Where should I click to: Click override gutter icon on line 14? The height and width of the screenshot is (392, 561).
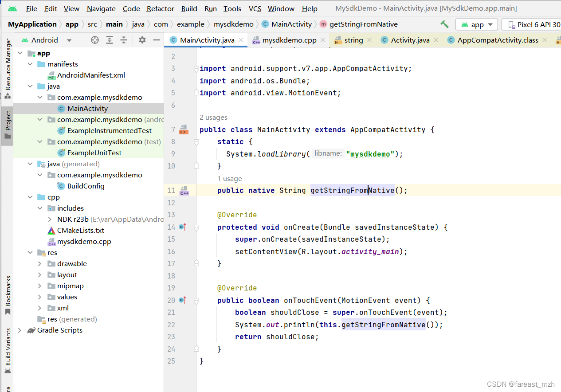click(x=183, y=227)
